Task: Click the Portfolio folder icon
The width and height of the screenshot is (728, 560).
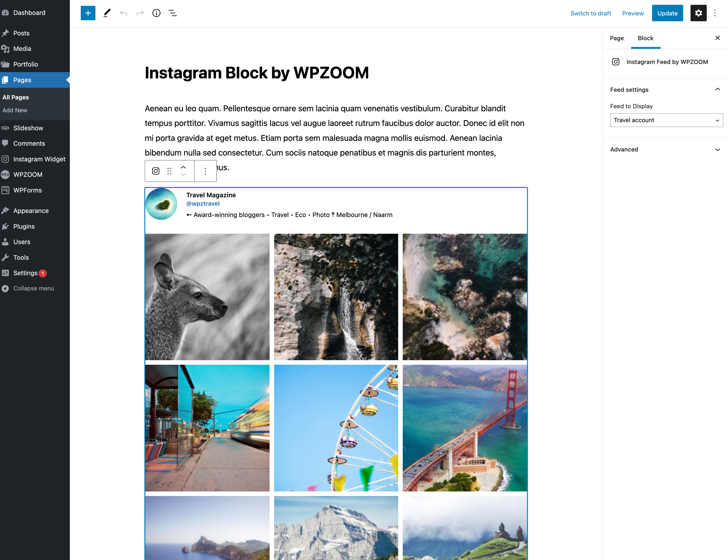Action: point(5,64)
